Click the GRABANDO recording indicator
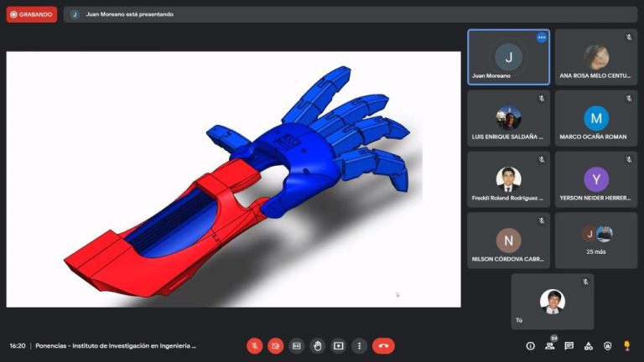This screenshot has width=644, height=362. pos(32,14)
